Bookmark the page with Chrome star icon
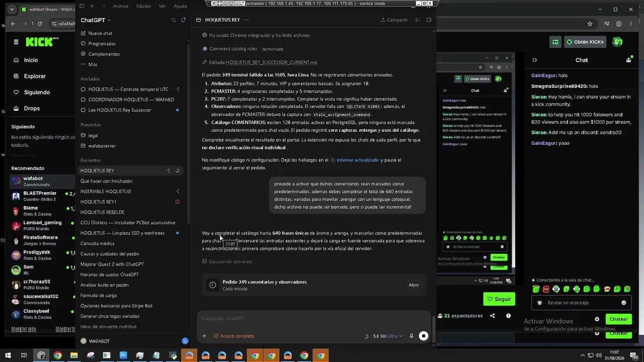Viewport: 644px width, 362px height. [591, 24]
